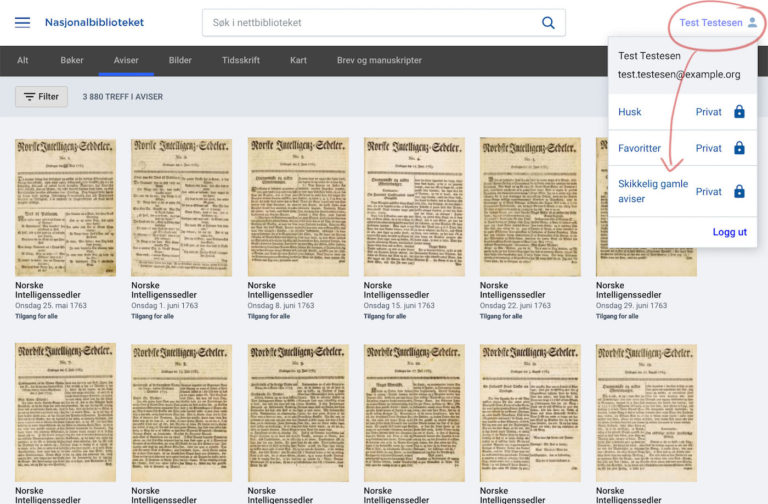Viewport: 768px width, 504px height.
Task: Open the Favoritter list
Action: coord(639,148)
